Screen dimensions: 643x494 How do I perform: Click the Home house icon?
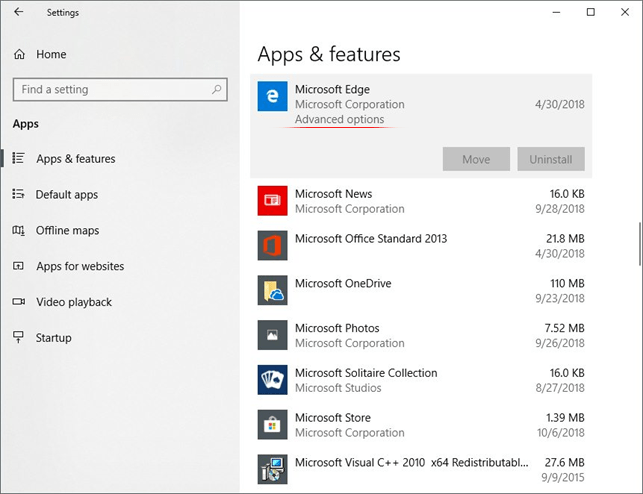(19, 54)
